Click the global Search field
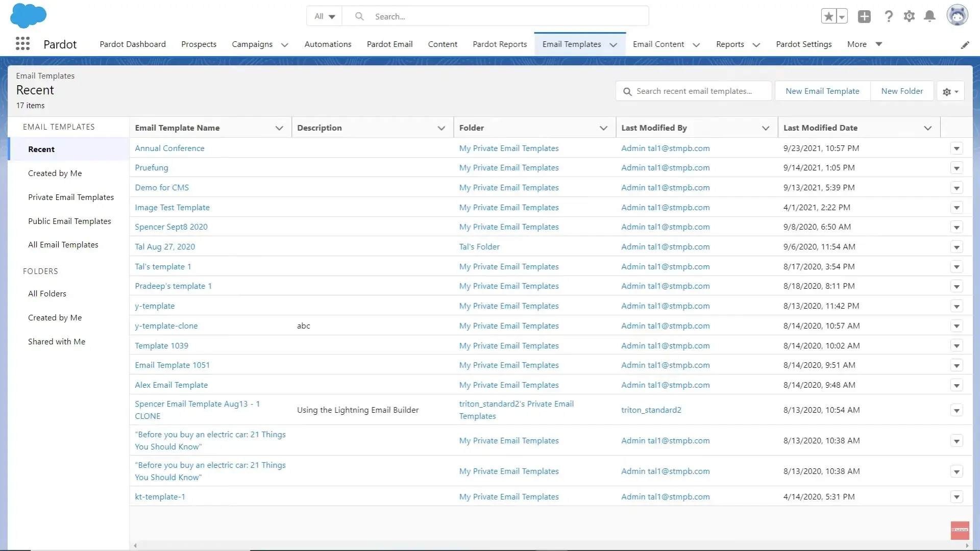The width and height of the screenshot is (980, 551). (x=495, y=16)
